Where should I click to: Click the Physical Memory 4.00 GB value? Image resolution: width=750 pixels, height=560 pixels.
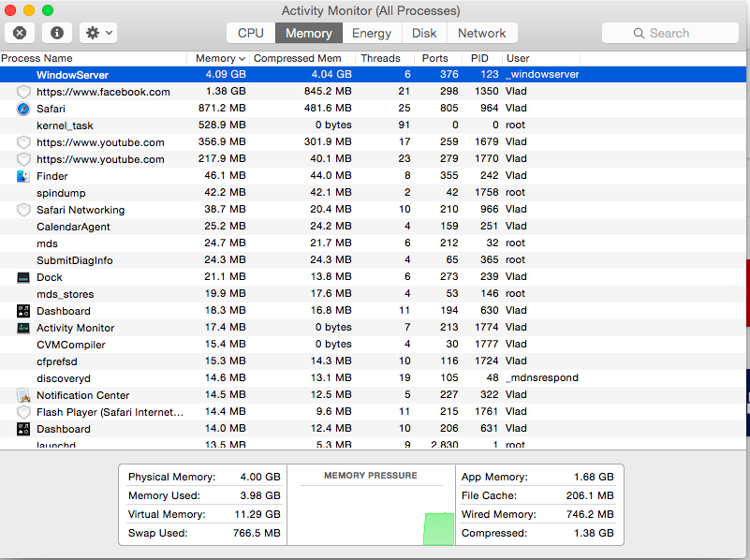[x=260, y=477]
